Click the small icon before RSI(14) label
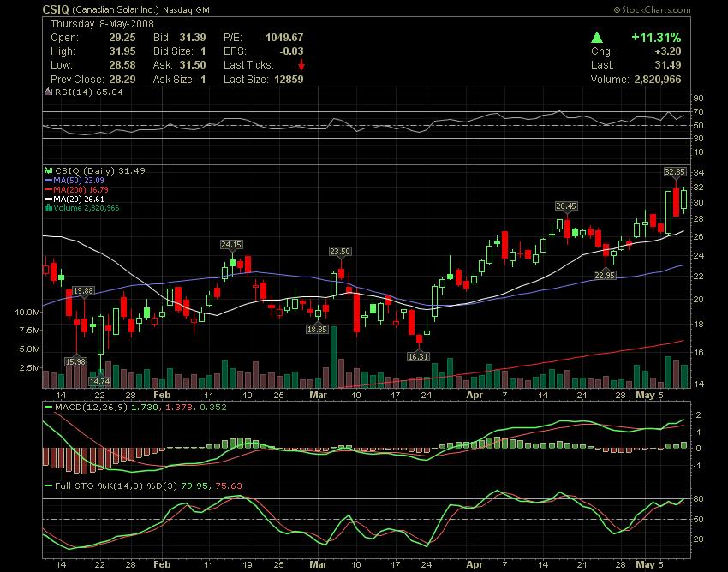This screenshot has width=728, height=572. [48, 92]
